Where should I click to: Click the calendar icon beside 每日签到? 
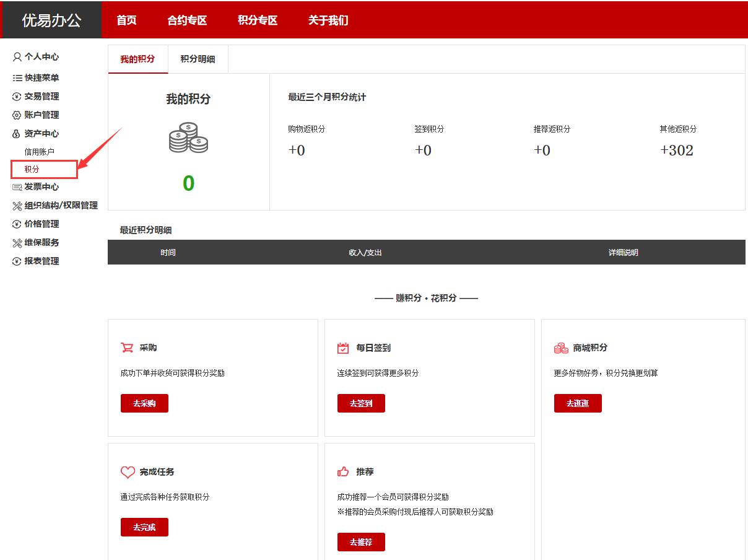[343, 348]
